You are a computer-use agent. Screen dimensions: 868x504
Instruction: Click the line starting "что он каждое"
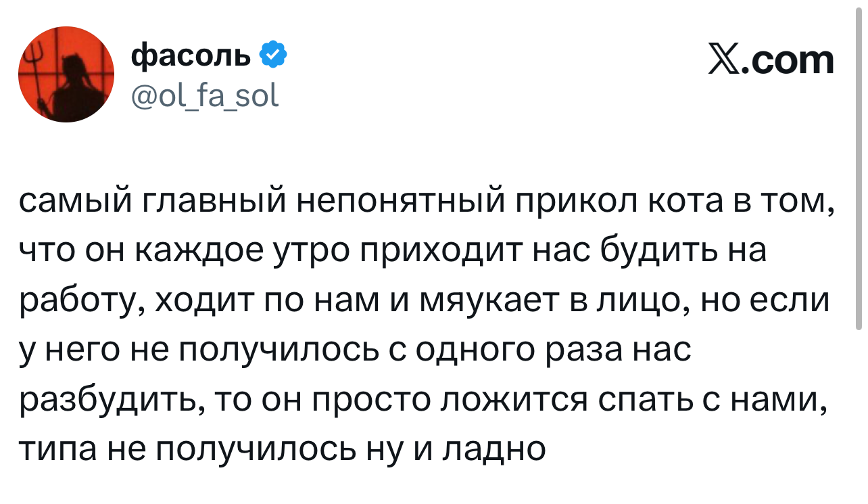pyautogui.click(x=392, y=252)
